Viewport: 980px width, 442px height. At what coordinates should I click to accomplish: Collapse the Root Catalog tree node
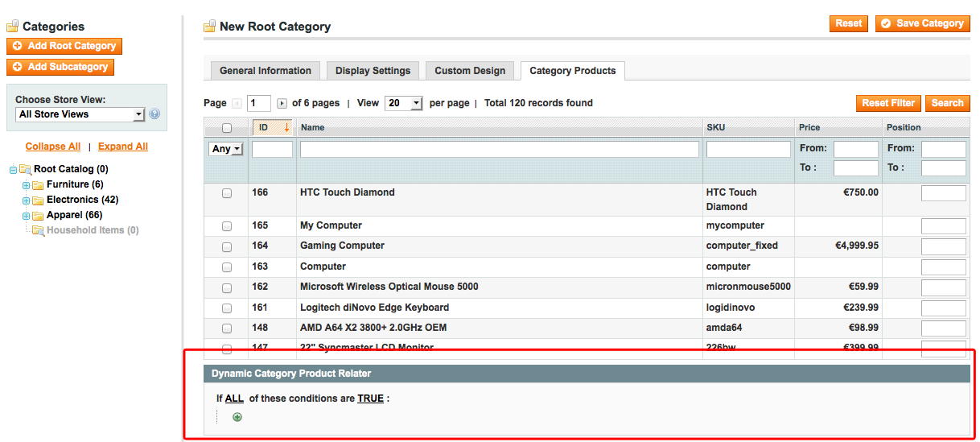pos(13,170)
